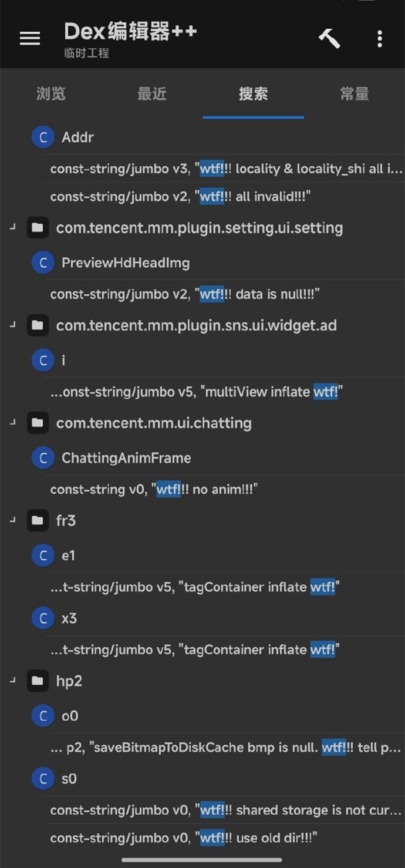Tap the hammer build icon
405x868 pixels.
click(329, 38)
